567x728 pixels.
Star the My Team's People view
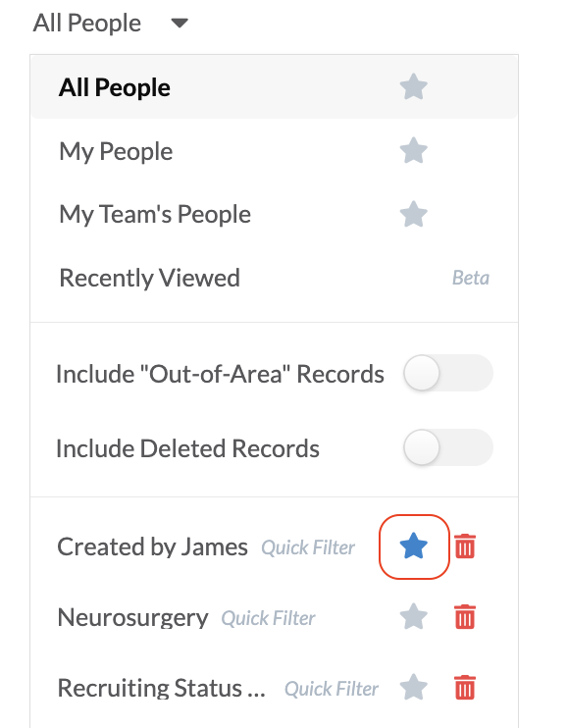(413, 214)
